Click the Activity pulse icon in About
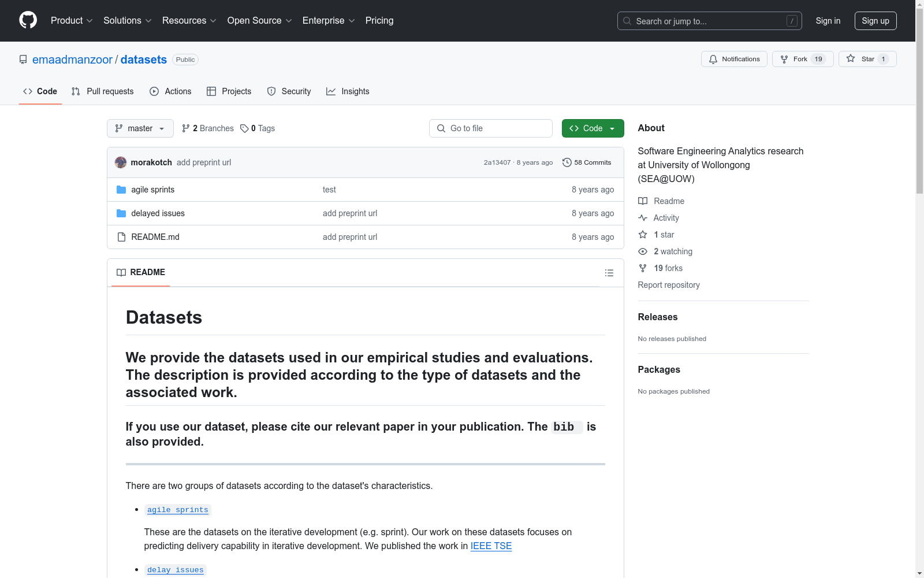 [643, 218]
